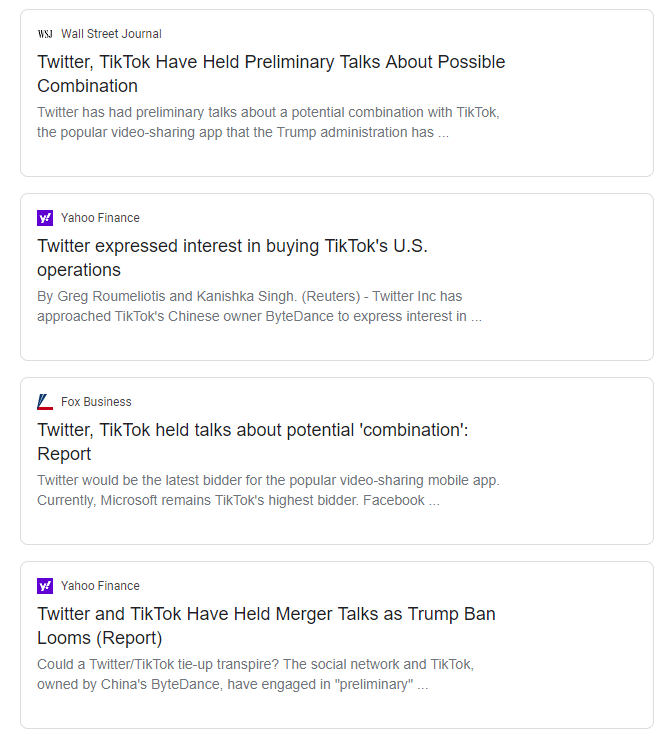Click snippet line mentioning 'Chinese owner ByteDance'
668x744 pixels.
(260, 316)
